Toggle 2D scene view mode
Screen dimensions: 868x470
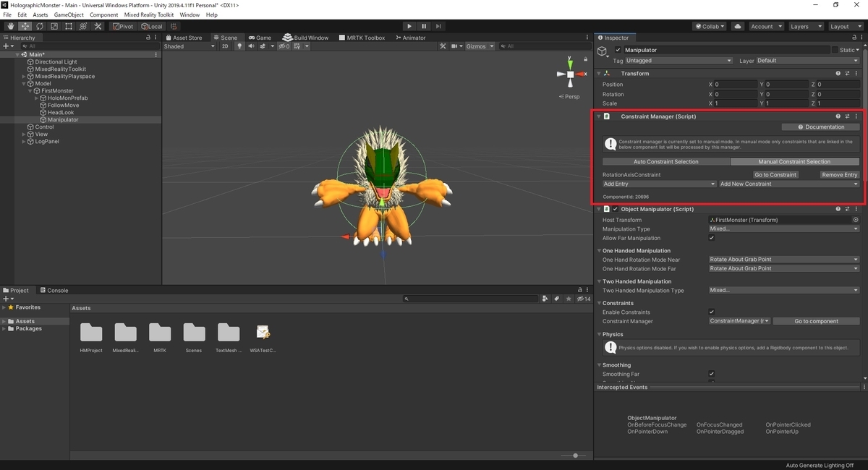[225, 46]
